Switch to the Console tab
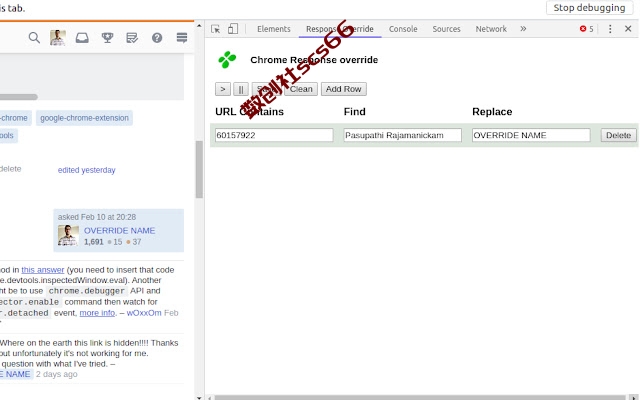The height and width of the screenshot is (400, 640). click(x=403, y=29)
